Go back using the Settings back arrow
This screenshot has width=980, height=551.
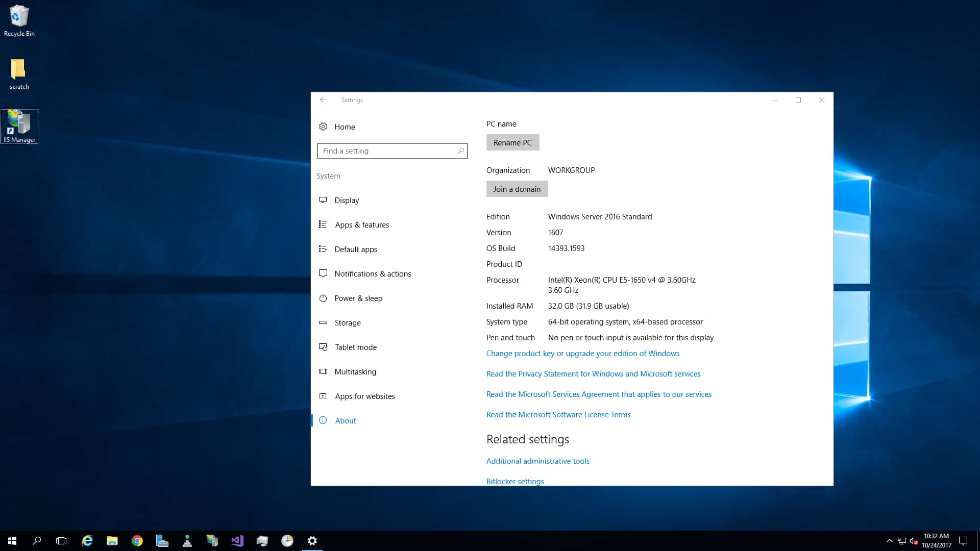coord(323,100)
